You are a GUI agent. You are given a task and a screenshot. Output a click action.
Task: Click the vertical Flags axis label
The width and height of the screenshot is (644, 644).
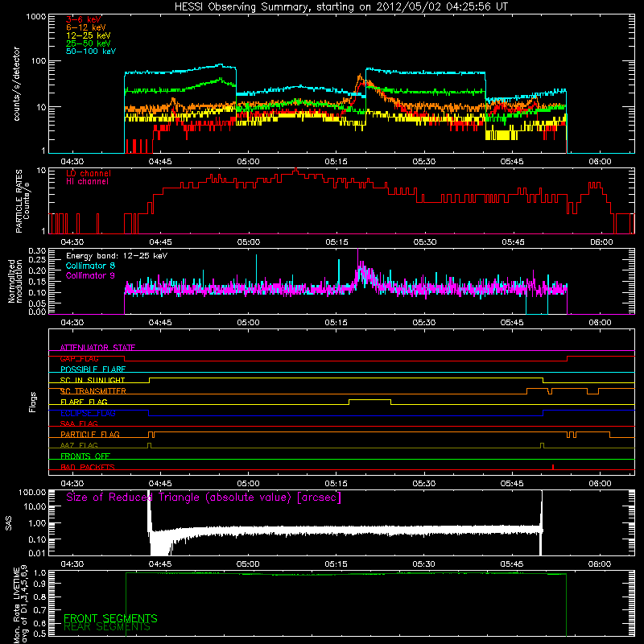click(33, 402)
